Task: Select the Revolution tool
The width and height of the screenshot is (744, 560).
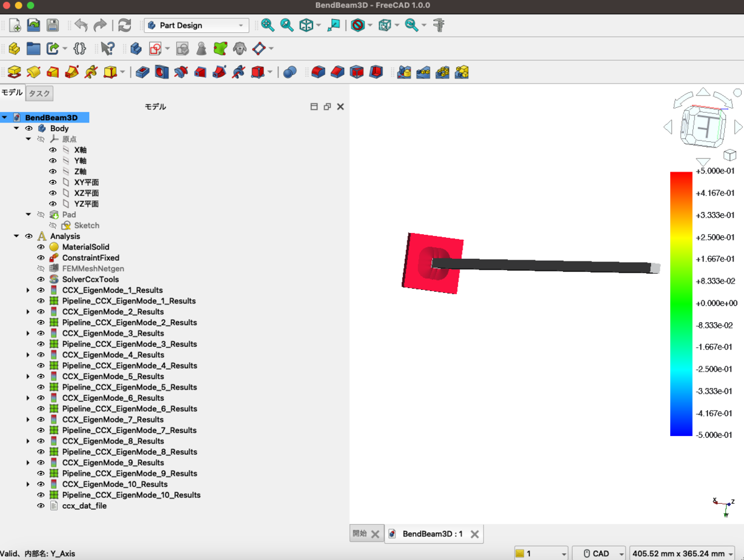Action: coord(33,72)
